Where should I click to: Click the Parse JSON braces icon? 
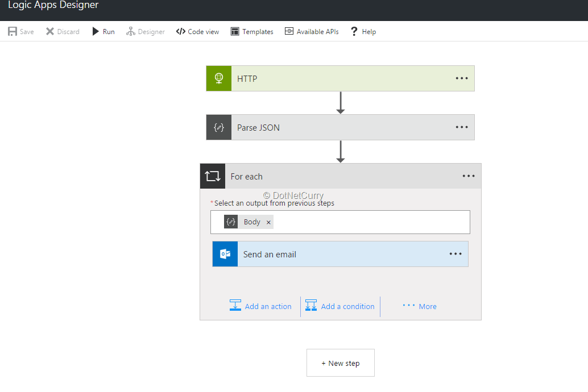pos(219,127)
